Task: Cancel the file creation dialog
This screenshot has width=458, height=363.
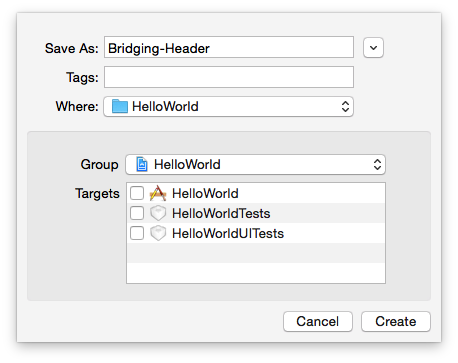Action: (x=318, y=321)
